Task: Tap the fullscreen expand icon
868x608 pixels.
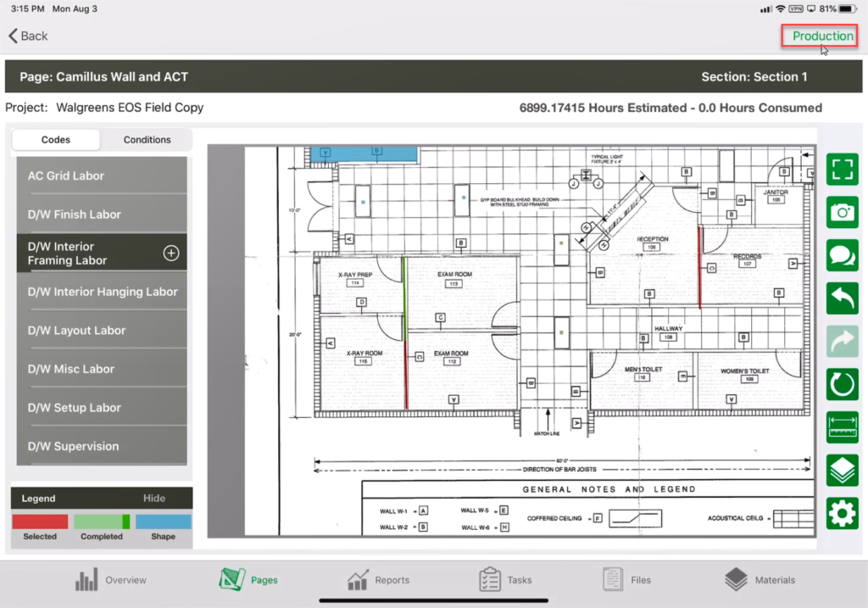Action: pyautogui.click(x=842, y=169)
